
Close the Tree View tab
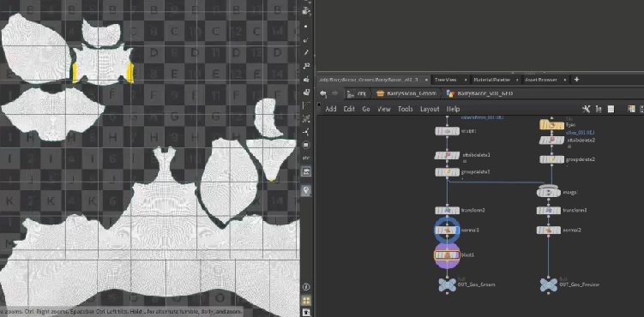466,80
